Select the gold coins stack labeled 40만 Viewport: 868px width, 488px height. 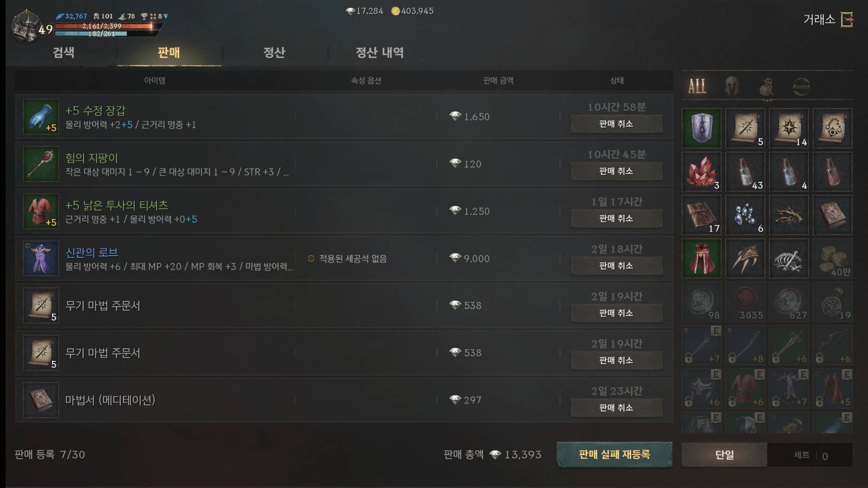tap(832, 258)
